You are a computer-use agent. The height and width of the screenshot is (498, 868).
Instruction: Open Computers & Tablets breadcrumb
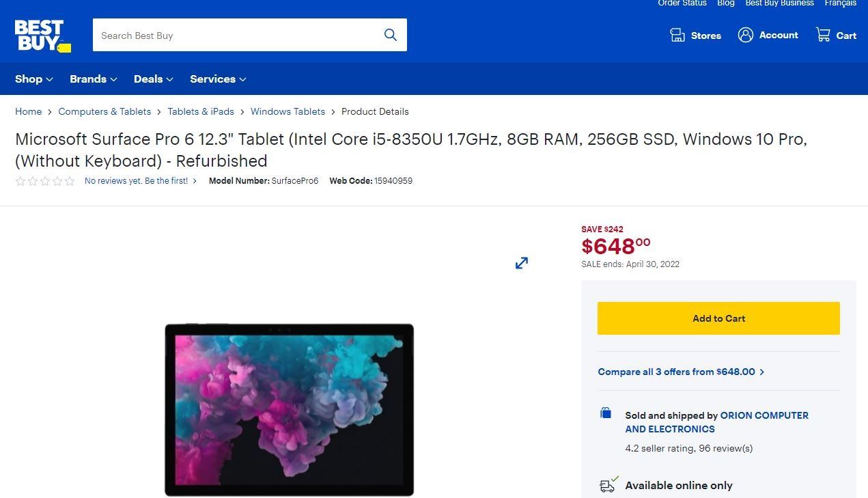tap(104, 111)
